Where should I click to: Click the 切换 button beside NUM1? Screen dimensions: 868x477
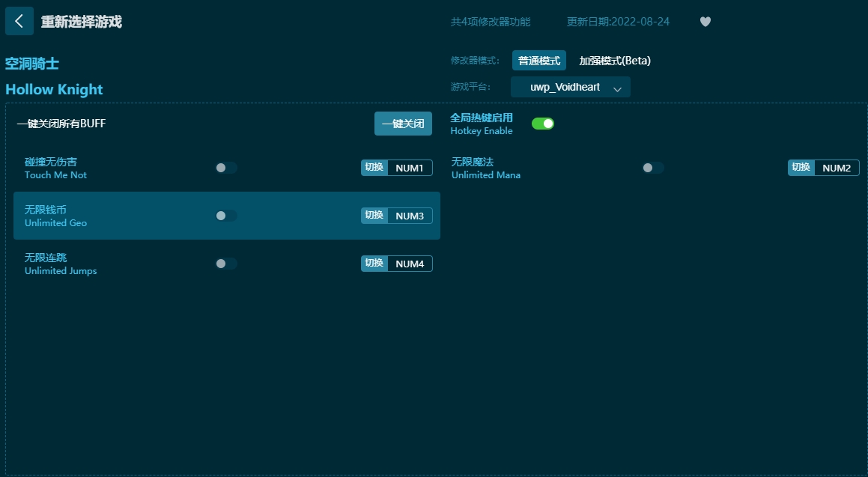(x=374, y=168)
